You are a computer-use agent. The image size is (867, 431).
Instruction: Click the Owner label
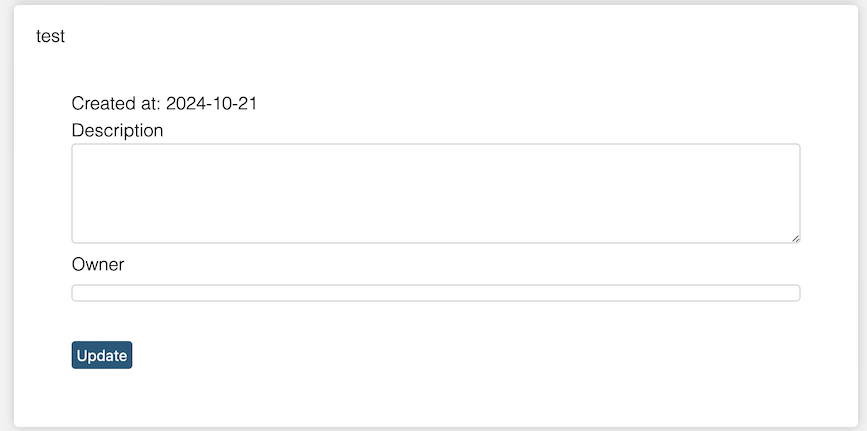pos(98,264)
